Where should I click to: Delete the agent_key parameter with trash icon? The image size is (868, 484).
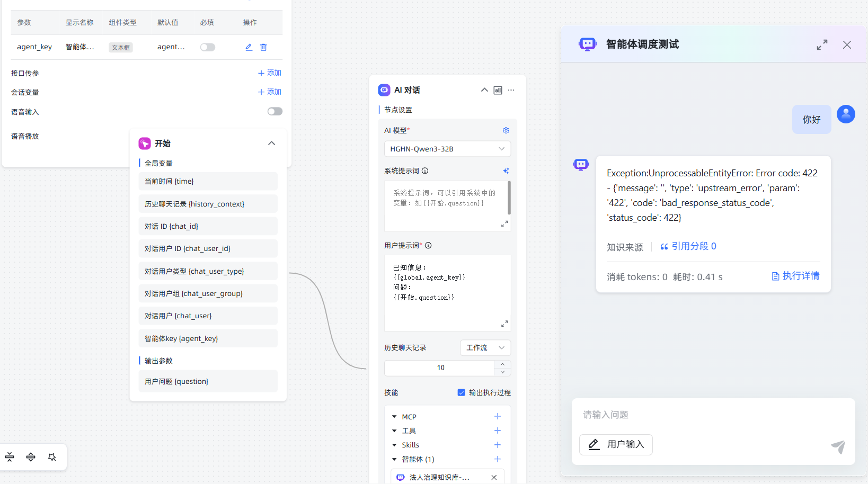click(263, 47)
